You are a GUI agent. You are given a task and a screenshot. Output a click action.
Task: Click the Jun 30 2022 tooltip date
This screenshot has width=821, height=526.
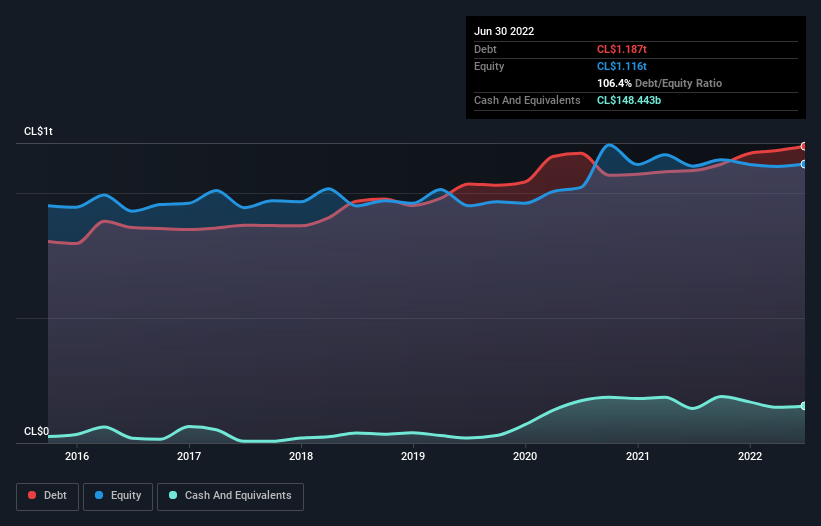504,31
